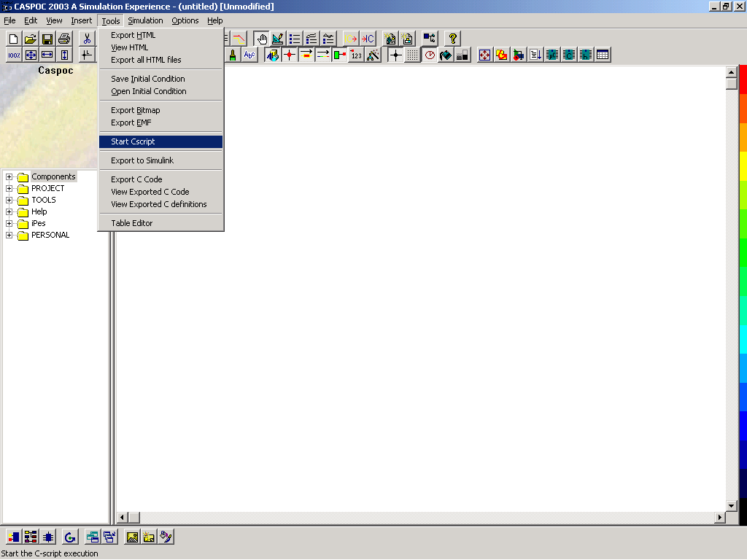This screenshot has height=560, width=747.
Task: Click the fit-all four-arrow zoom icon
Action: point(31,55)
